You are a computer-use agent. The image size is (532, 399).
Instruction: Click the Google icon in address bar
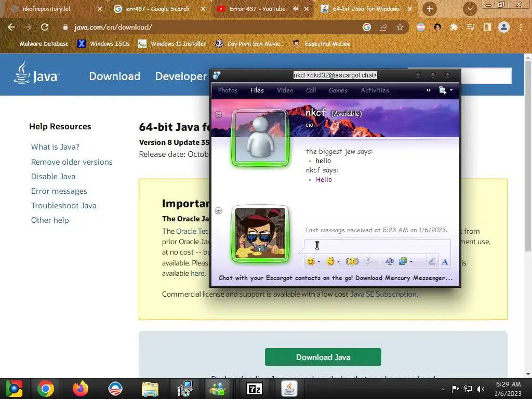366,27
